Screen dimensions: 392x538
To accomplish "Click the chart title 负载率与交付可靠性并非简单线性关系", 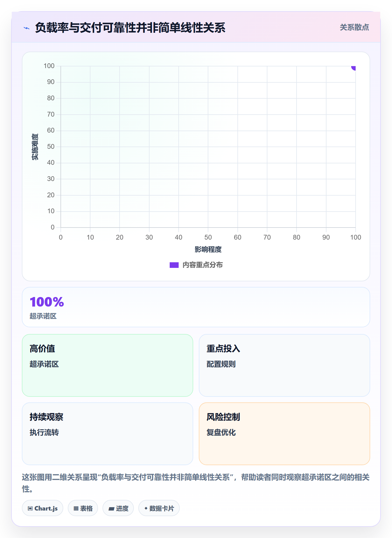I will (130, 28).
